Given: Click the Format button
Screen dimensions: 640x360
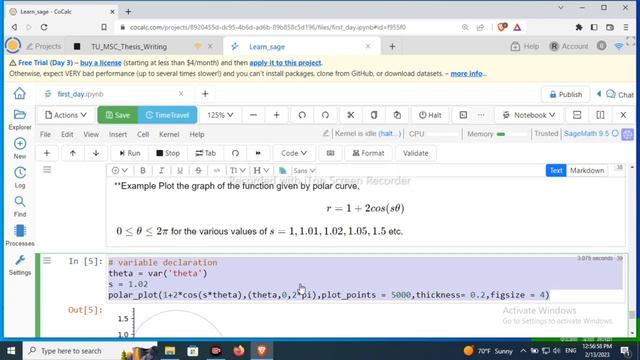Looking at the screenshot, I should [x=368, y=153].
